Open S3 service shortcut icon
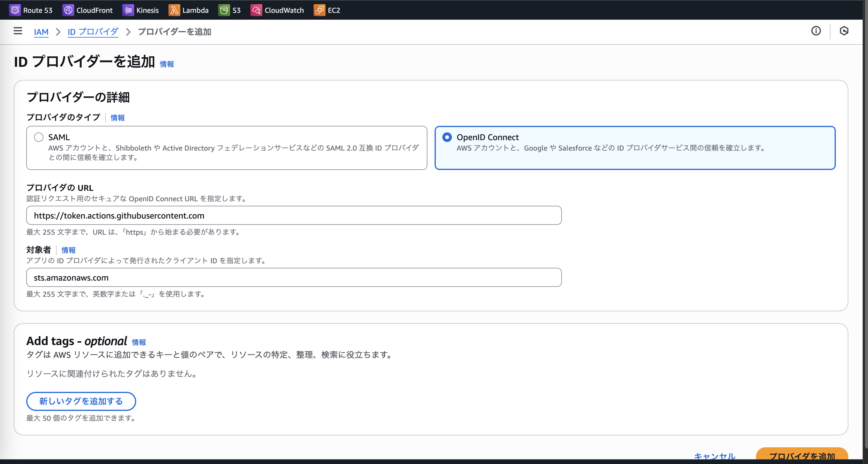868x464 pixels. 224,10
